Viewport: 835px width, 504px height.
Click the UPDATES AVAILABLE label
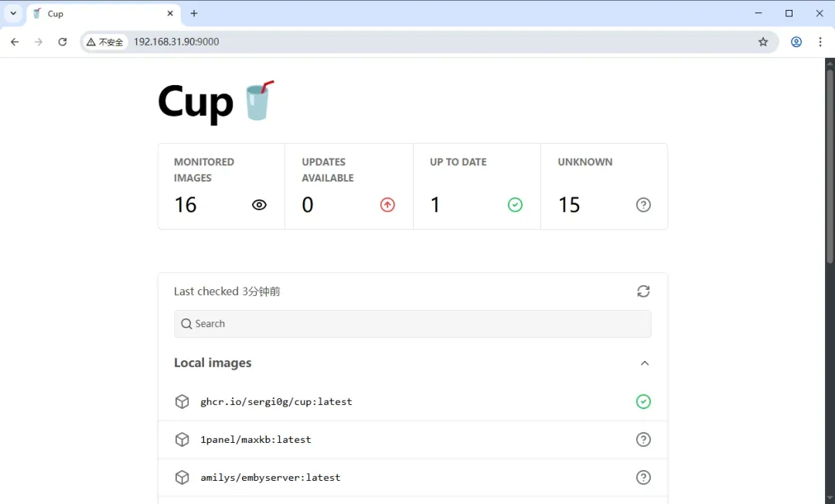328,170
